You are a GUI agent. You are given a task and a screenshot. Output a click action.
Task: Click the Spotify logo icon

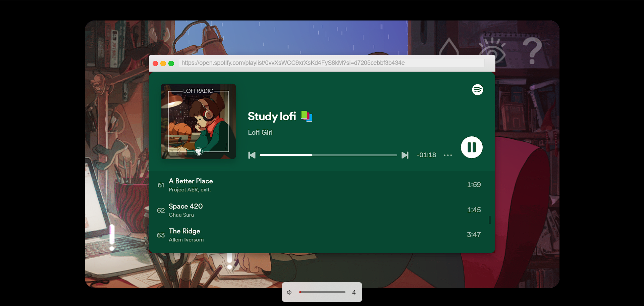477,90
